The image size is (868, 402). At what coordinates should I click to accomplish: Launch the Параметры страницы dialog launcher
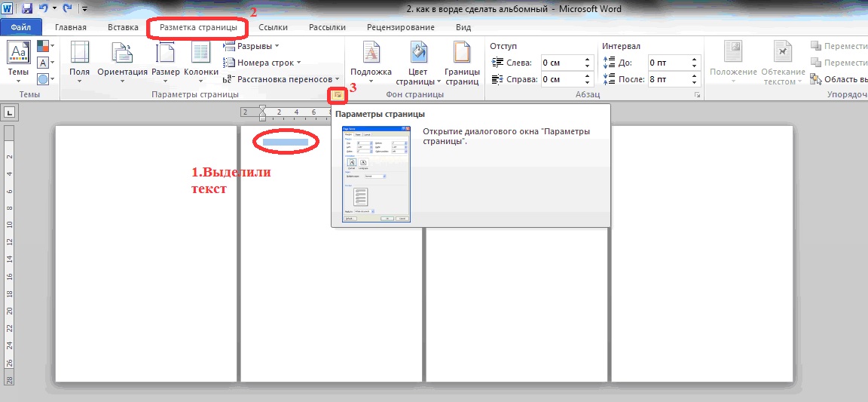click(338, 95)
